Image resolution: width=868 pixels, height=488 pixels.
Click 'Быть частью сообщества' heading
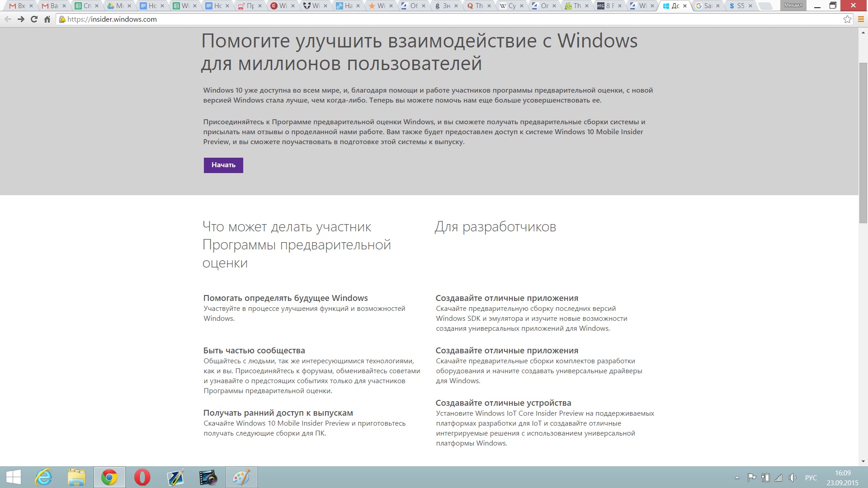click(x=254, y=351)
